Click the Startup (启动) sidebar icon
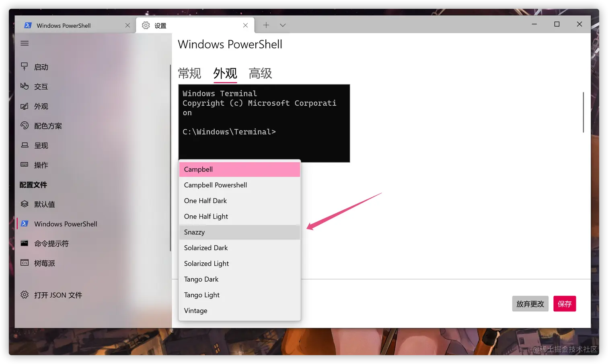The image size is (608, 364). click(25, 67)
